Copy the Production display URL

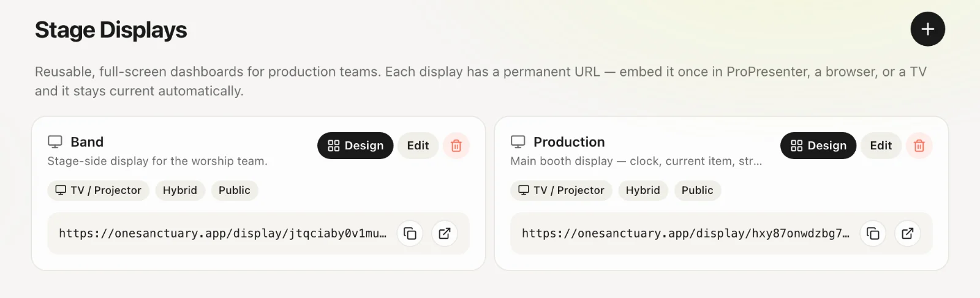coord(873,233)
